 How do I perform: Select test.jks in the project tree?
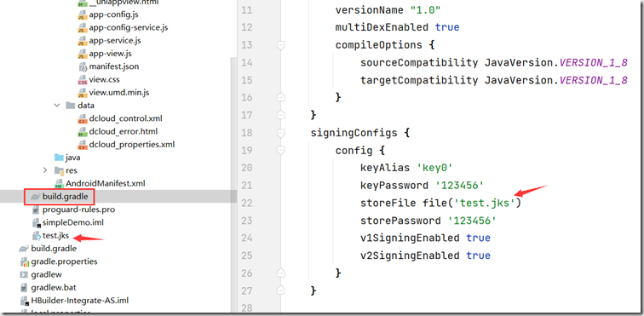tap(56, 236)
